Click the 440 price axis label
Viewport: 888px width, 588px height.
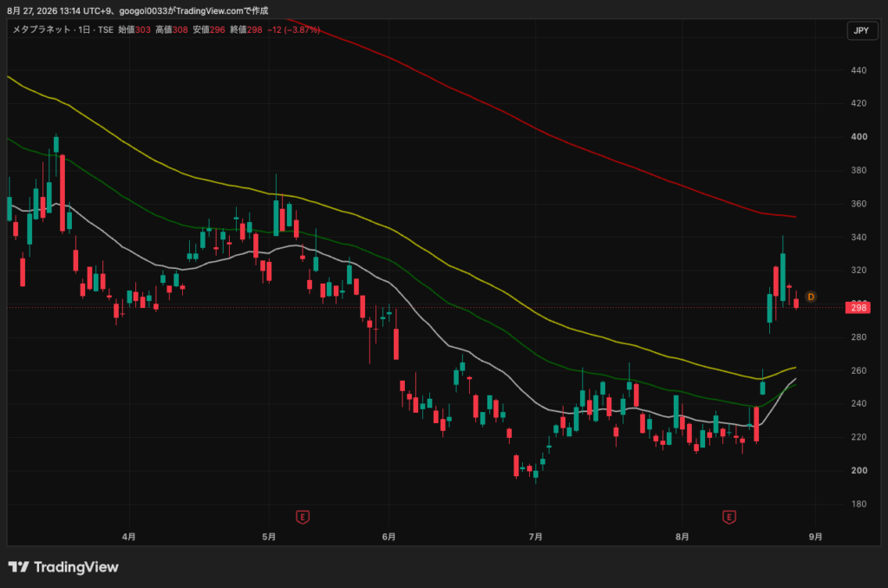click(859, 70)
